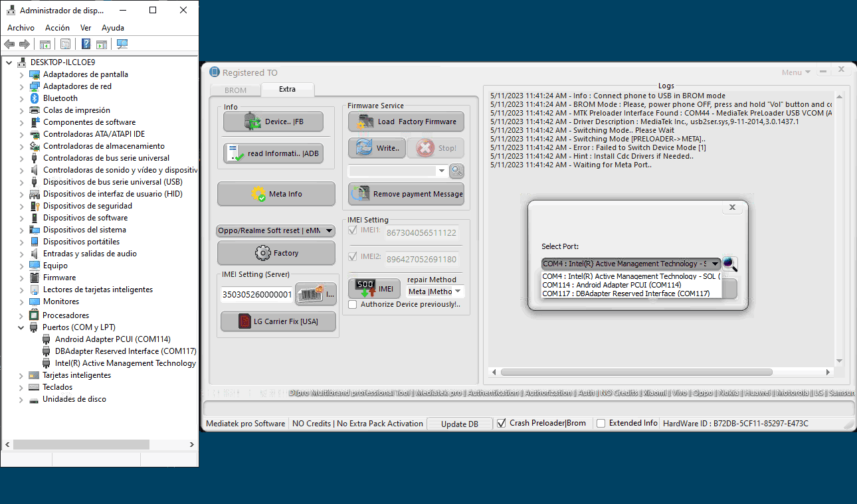
Task: Open the Acción menu
Action: click(57, 28)
